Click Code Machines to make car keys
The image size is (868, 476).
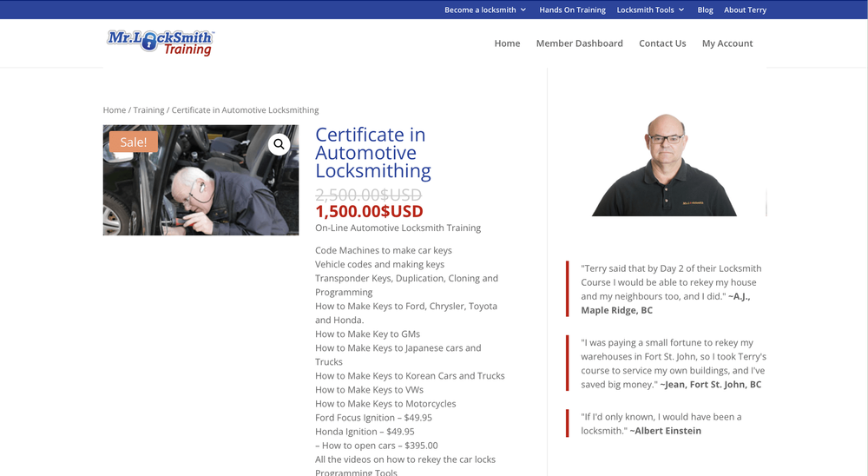pos(384,250)
